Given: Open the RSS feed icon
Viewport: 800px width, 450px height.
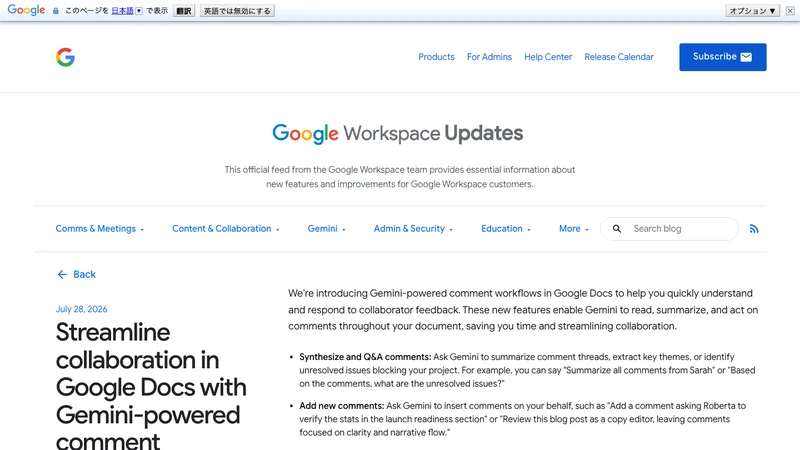Looking at the screenshot, I should [x=754, y=229].
